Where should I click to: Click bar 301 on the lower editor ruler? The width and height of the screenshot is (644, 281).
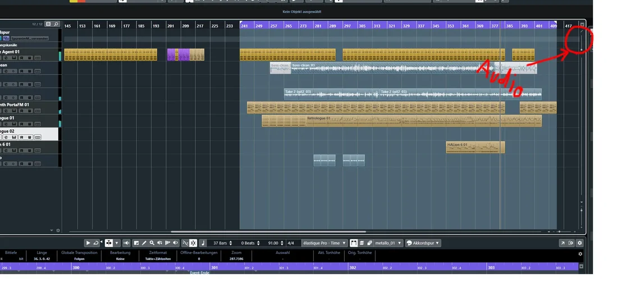(x=214, y=268)
